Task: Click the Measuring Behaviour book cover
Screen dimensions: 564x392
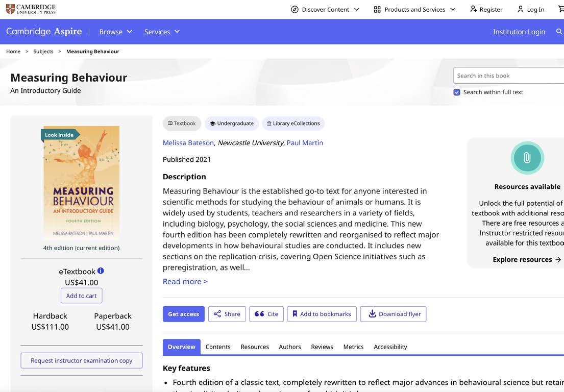Action: pos(82,182)
